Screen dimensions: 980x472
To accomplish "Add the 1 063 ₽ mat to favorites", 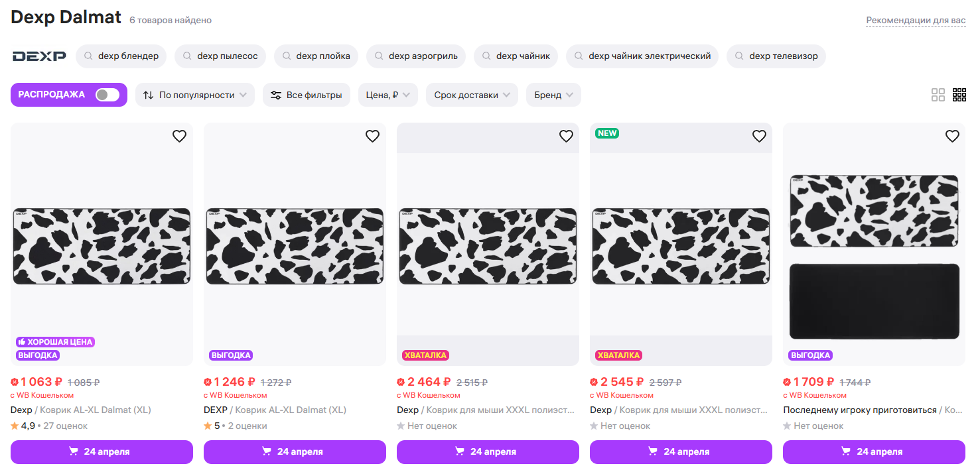I will pos(179,136).
